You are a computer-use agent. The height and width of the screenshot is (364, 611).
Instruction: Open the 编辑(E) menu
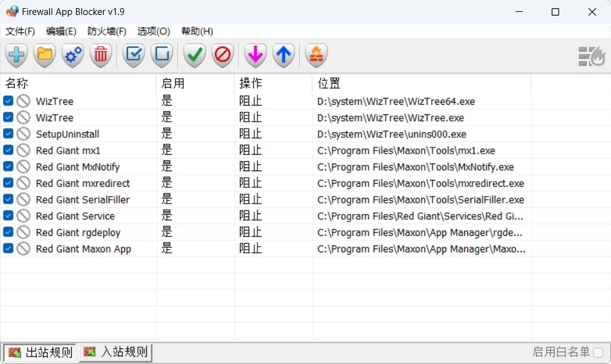tap(61, 31)
